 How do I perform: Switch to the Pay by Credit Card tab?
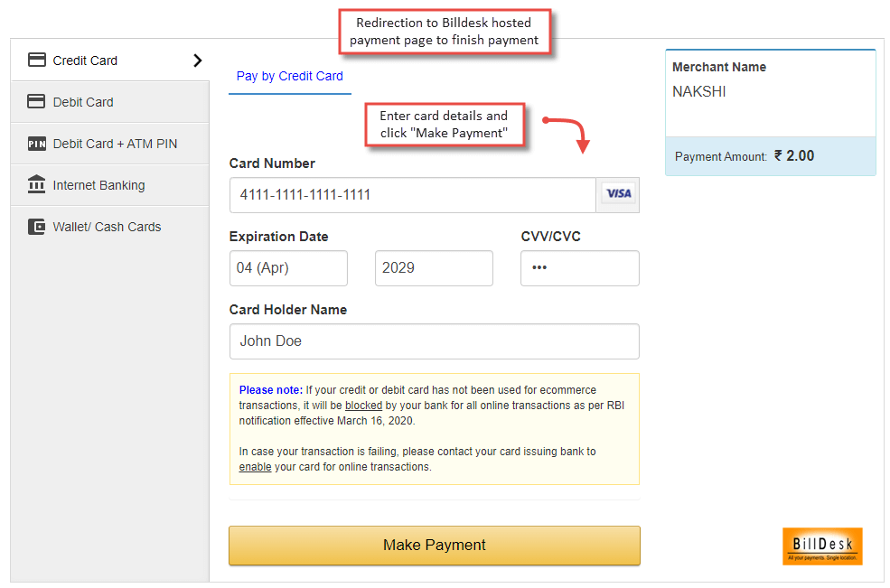[x=289, y=76]
